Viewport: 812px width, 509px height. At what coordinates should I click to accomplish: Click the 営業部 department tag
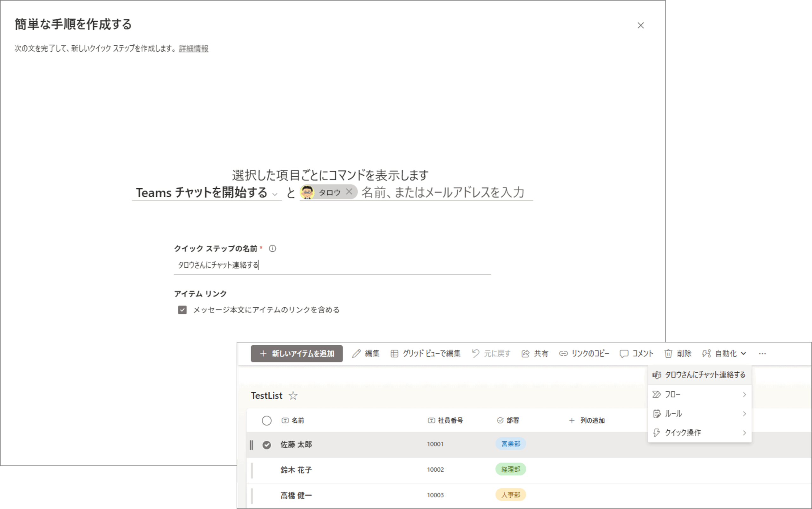coord(511,444)
